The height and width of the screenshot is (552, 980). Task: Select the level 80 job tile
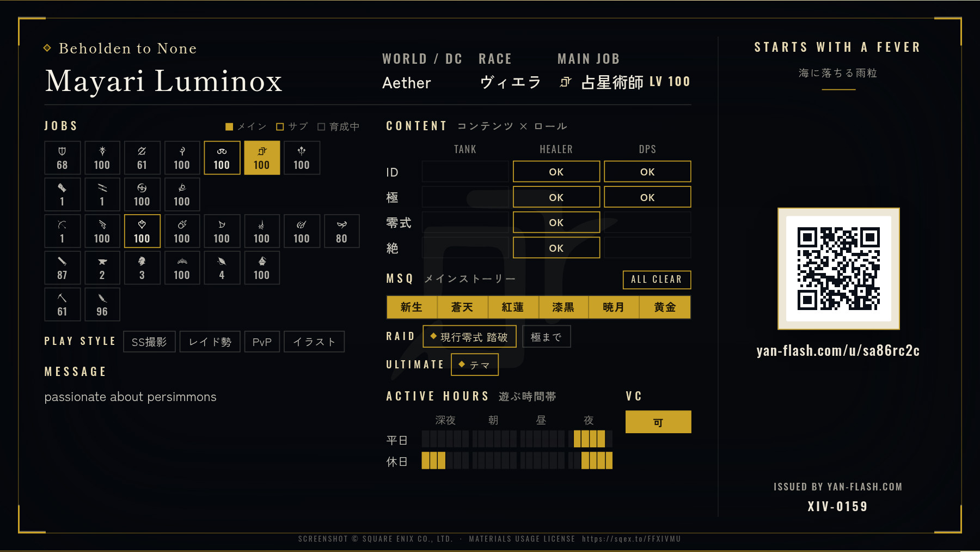point(342,231)
